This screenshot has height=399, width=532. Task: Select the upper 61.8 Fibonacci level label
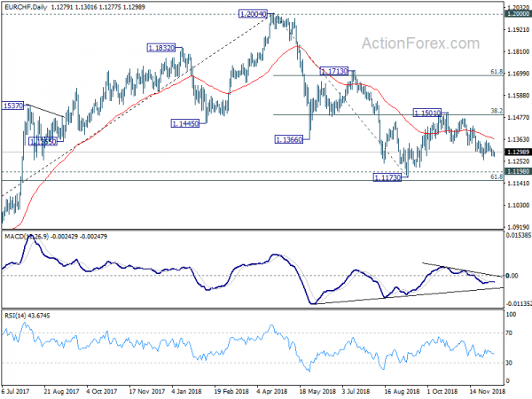pos(497,72)
